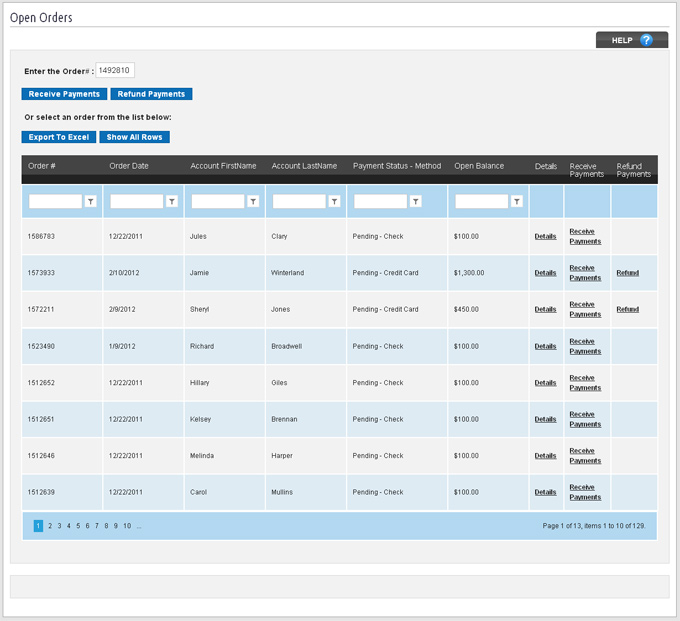Open filter menu for Order # column
Viewport: 680px width, 621px height.
(x=90, y=201)
